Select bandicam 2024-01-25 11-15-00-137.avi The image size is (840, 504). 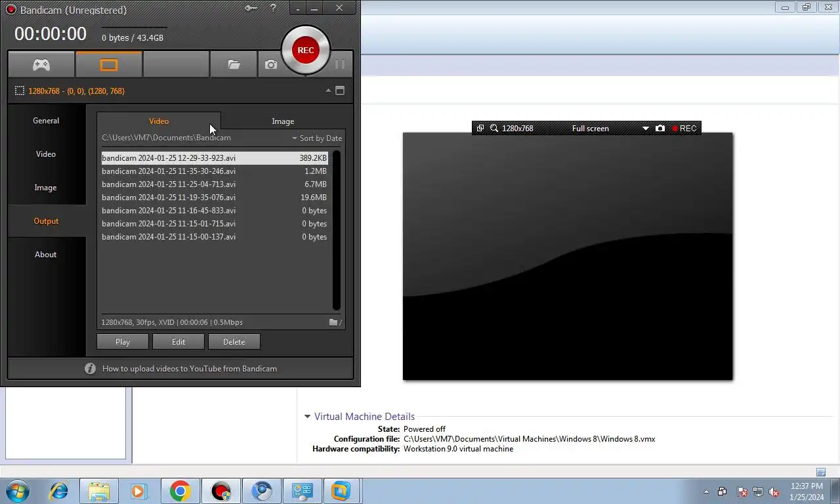pyautogui.click(x=215, y=237)
